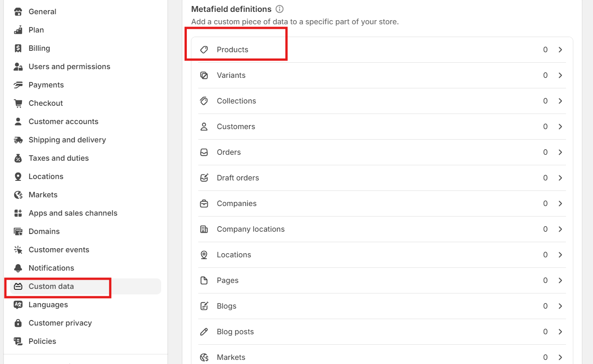
Task: Click the Policies icon in sidebar
Action: pos(18,341)
